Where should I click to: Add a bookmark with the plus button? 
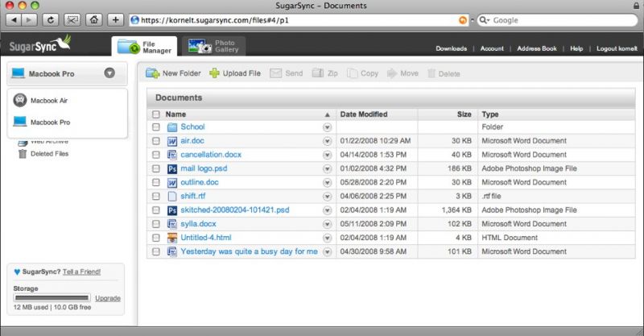tap(115, 19)
